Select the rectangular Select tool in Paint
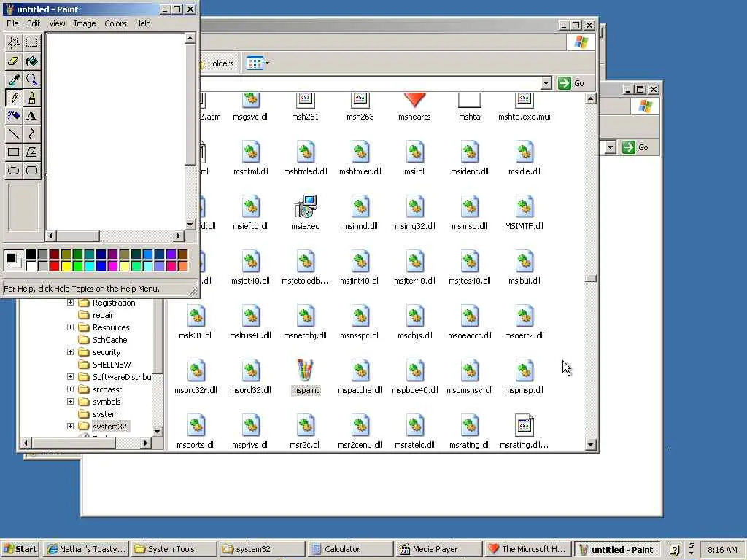 (x=32, y=43)
